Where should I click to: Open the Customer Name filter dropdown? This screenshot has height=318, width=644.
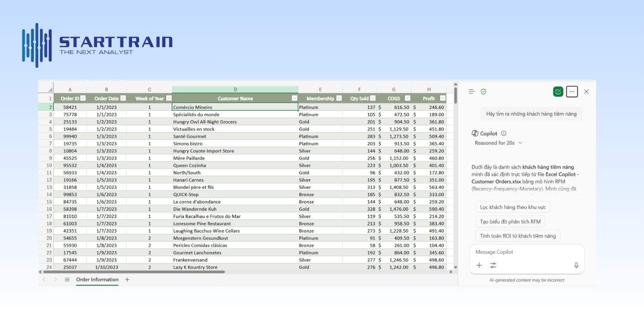294,98
